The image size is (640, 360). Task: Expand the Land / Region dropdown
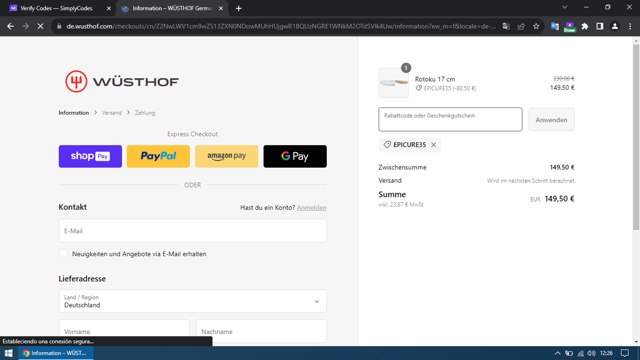tap(193, 301)
